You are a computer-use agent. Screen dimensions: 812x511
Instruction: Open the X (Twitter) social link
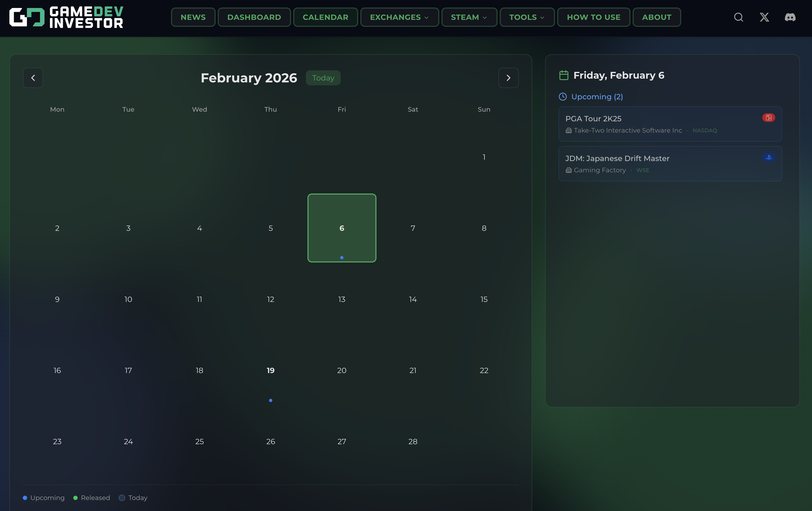[764, 17]
